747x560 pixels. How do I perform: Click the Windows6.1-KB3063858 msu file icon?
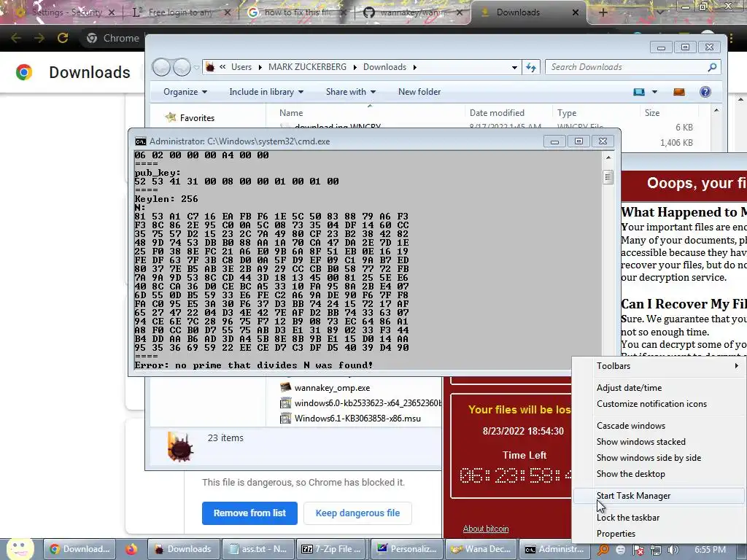click(285, 418)
